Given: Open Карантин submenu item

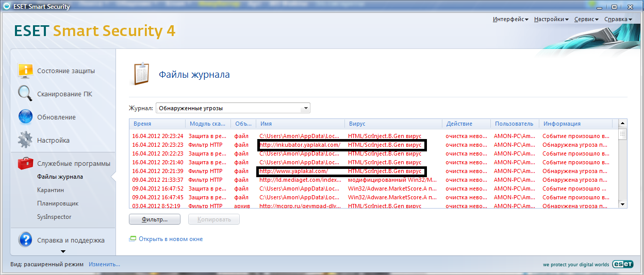Looking at the screenshot, I should click(50, 190).
